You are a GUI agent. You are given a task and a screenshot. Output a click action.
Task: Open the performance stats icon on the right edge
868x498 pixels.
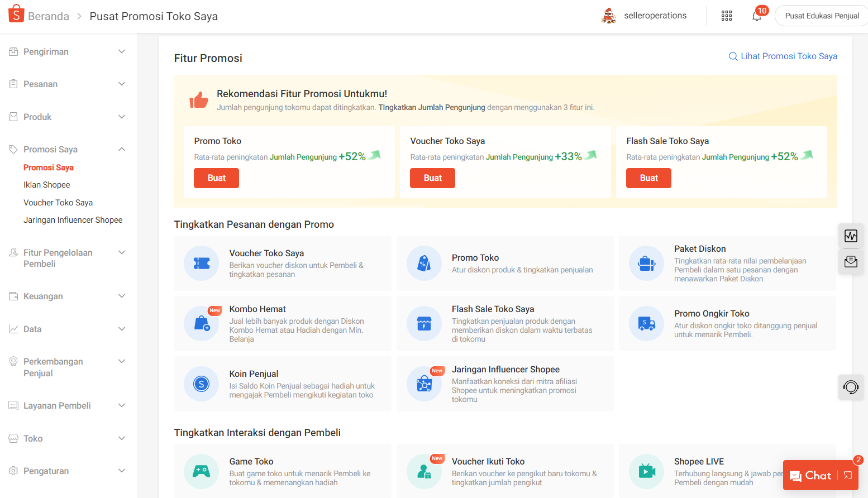(851, 236)
